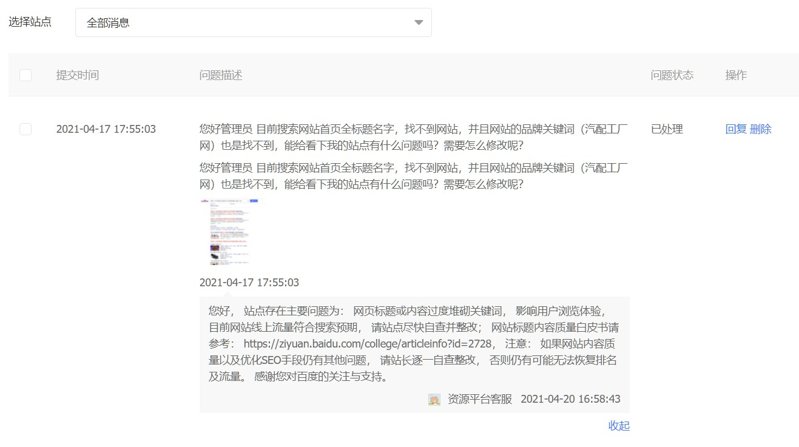
Task: Click the 选择站点 label
Action: [x=30, y=22]
